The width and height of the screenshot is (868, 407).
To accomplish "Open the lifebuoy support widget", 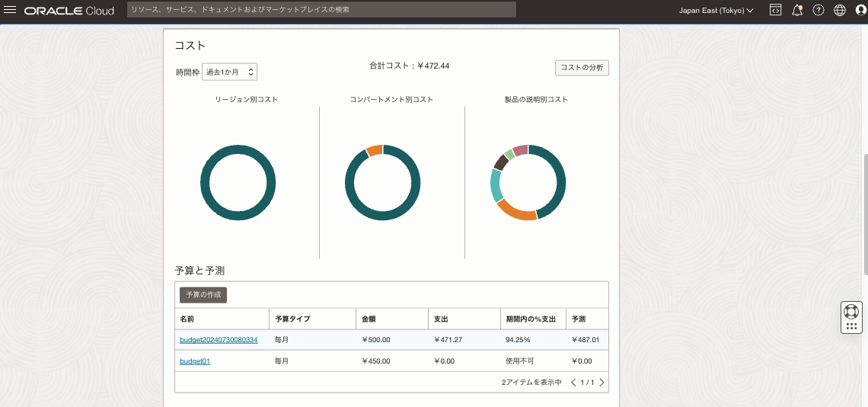I will [x=851, y=317].
